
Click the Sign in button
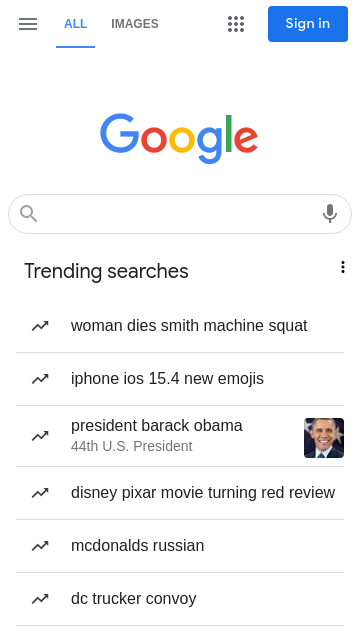click(308, 24)
